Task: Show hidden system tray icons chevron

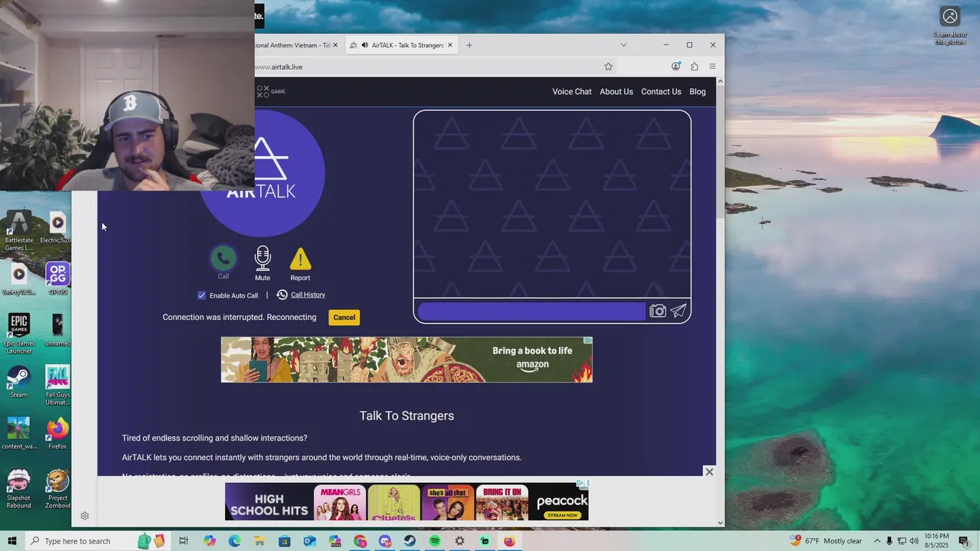Action: click(x=877, y=541)
